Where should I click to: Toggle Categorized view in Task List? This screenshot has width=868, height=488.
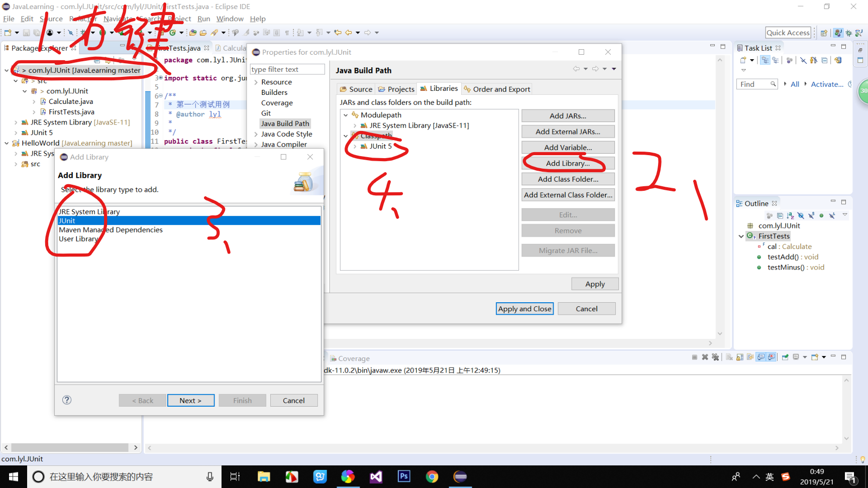click(x=765, y=60)
